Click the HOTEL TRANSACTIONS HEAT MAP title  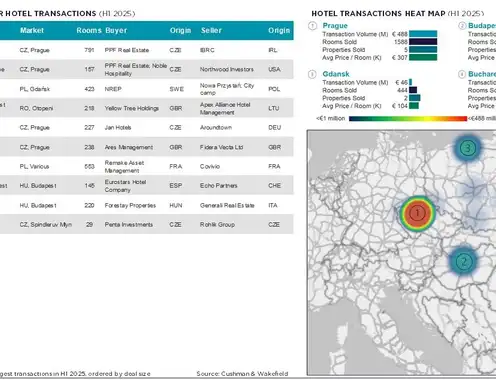(x=378, y=14)
